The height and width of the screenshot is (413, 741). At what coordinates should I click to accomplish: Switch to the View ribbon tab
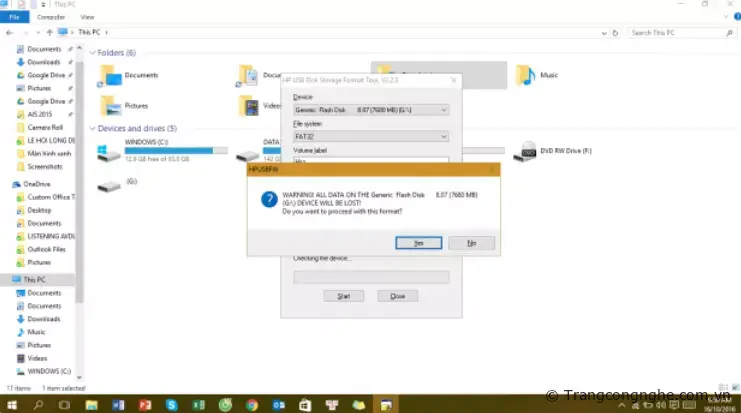(88, 17)
